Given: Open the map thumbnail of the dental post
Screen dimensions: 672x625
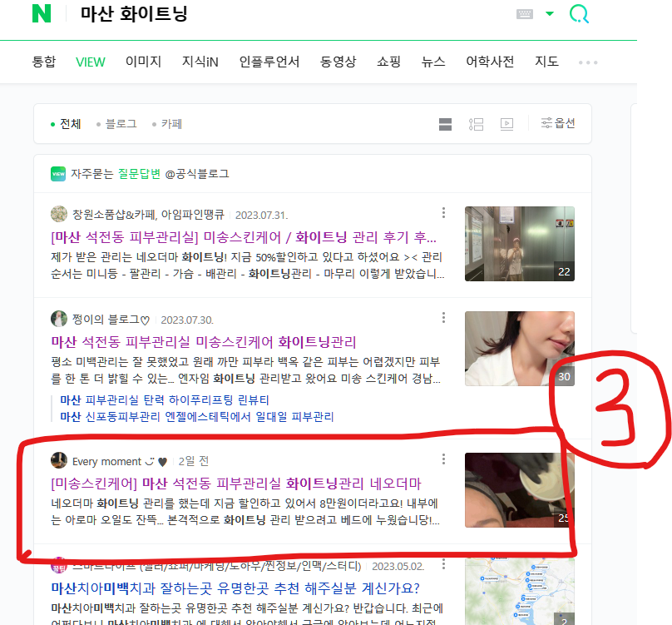Looking at the screenshot, I should 520,591.
